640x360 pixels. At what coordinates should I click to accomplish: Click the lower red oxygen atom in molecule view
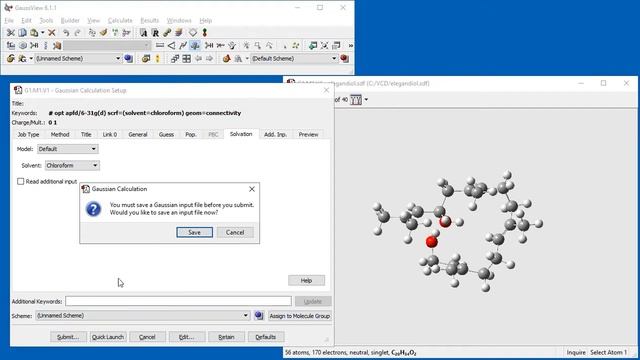(431, 242)
